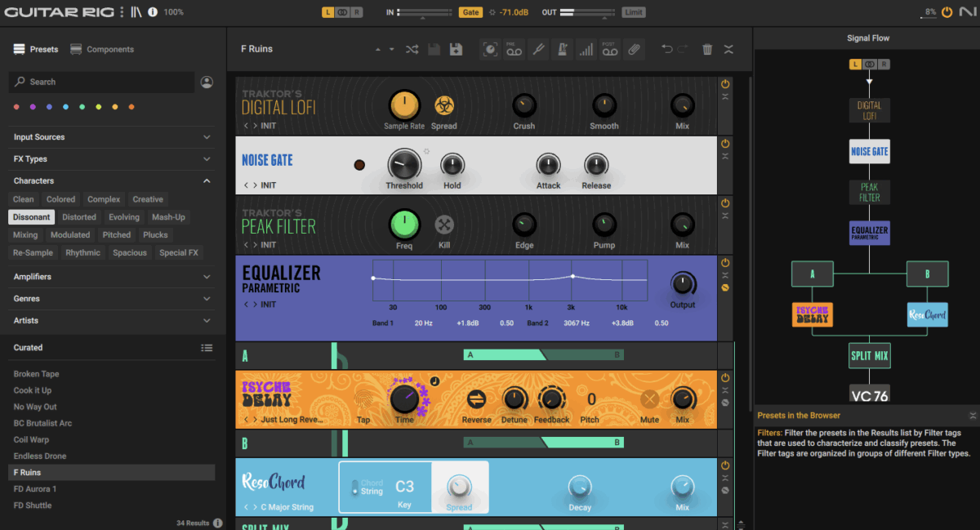Open the tuner tool
The height and width of the screenshot is (530, 980).
point(538,49)
